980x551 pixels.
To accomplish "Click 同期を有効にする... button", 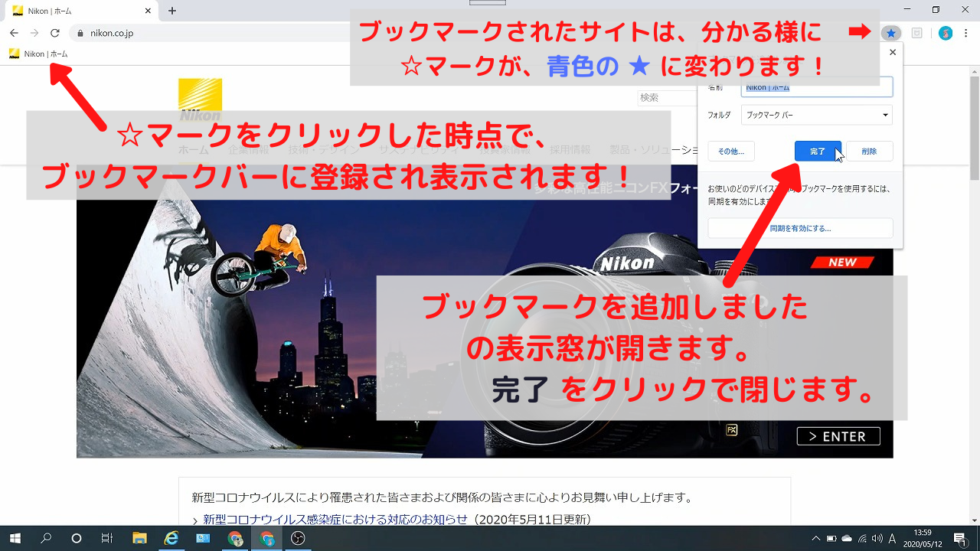I will pyautogui.click(x=800, y=228).
